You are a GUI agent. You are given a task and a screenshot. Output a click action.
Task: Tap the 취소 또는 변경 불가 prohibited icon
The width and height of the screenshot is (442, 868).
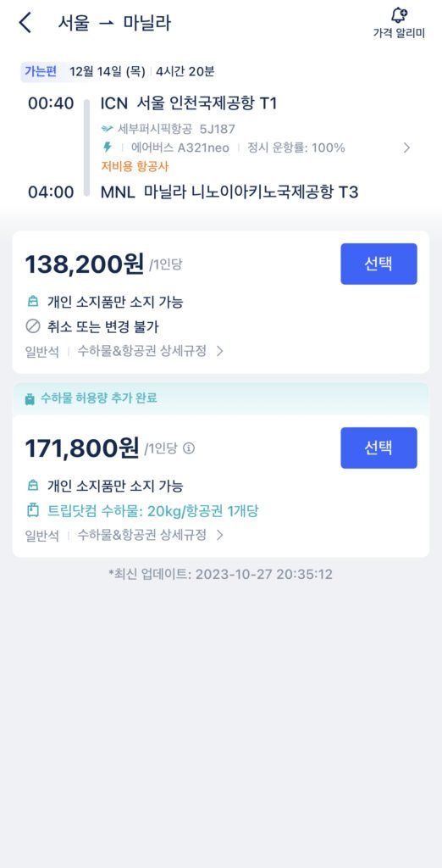pyautogui.click(x=33, y=326)
